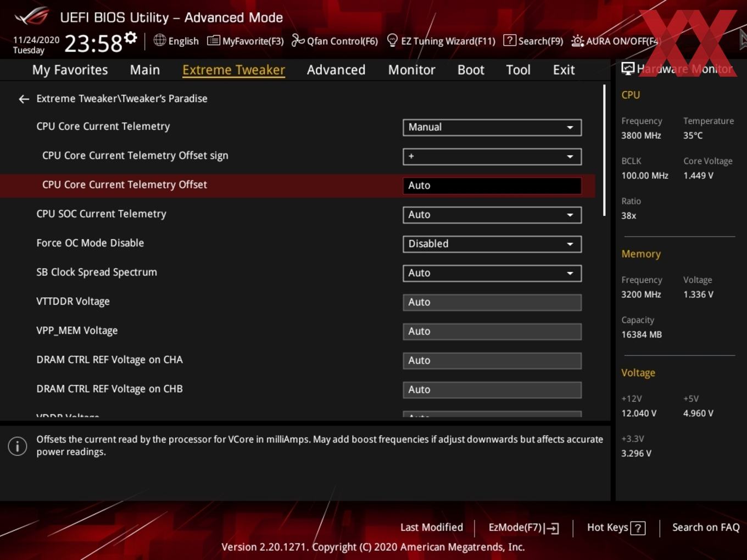Click the 23:58 clock display
Viewport: 747px width, 560px height.
[93, 43]
